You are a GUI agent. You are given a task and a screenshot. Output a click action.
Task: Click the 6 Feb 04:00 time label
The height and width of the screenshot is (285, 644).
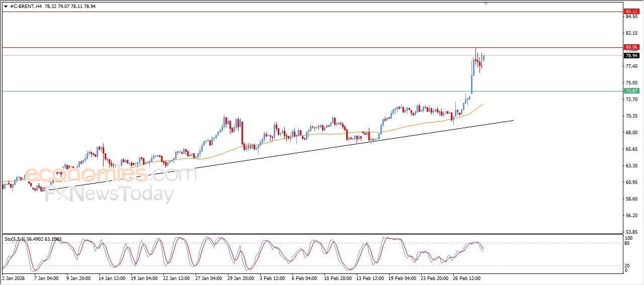point(303,277)
